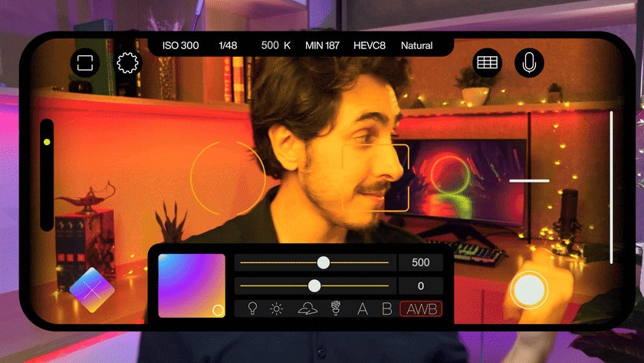The image size is (644, 363).
Task: Click the color temperature slider knob
Action: 324,262
